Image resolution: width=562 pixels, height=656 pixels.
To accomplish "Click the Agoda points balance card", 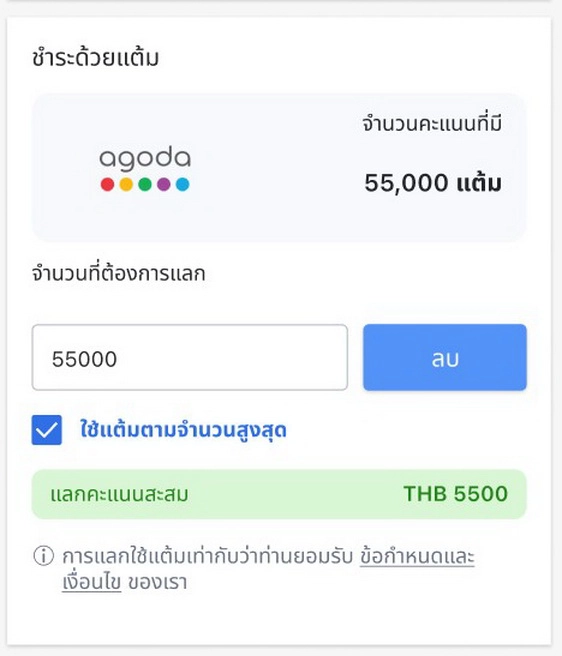I will click(x=279, y=167).
